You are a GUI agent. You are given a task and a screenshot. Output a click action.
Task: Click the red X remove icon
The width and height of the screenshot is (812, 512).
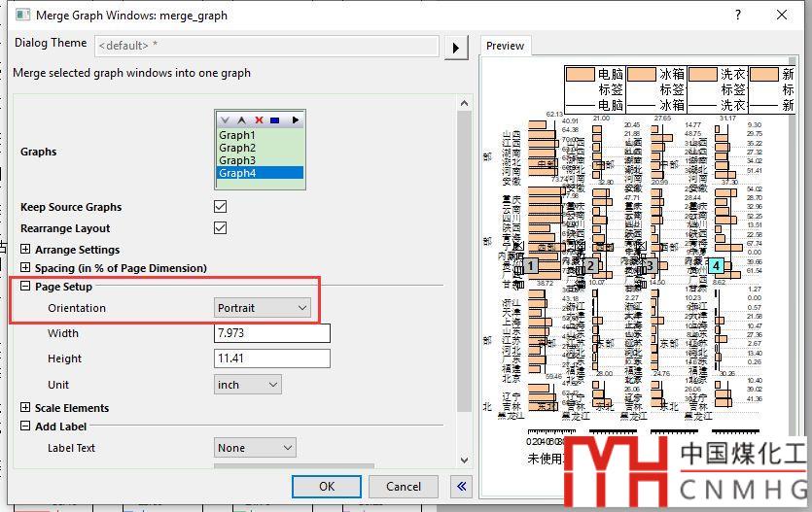tap(259, 120)
